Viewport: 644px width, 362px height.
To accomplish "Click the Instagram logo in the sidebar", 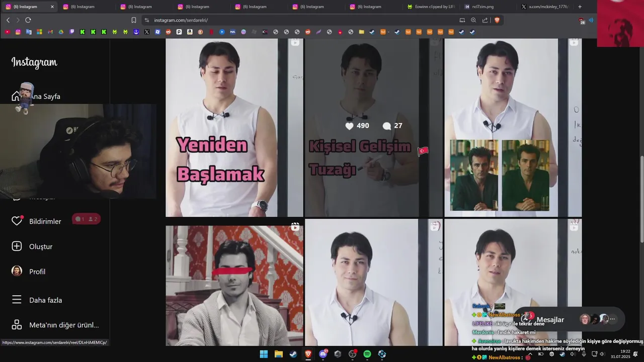I will pos(34,62).
